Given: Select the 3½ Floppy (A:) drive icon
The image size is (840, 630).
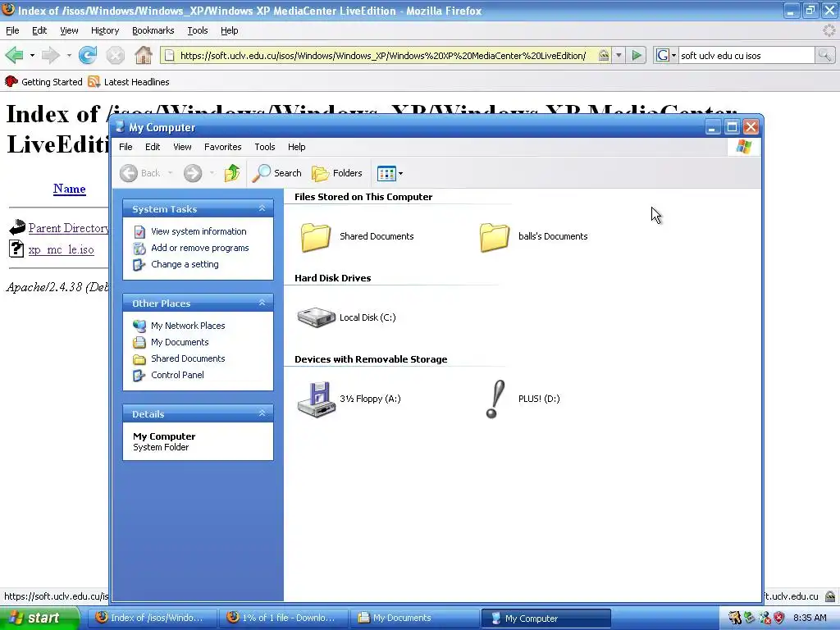Looking at the screenshot, I should [317, 399].
